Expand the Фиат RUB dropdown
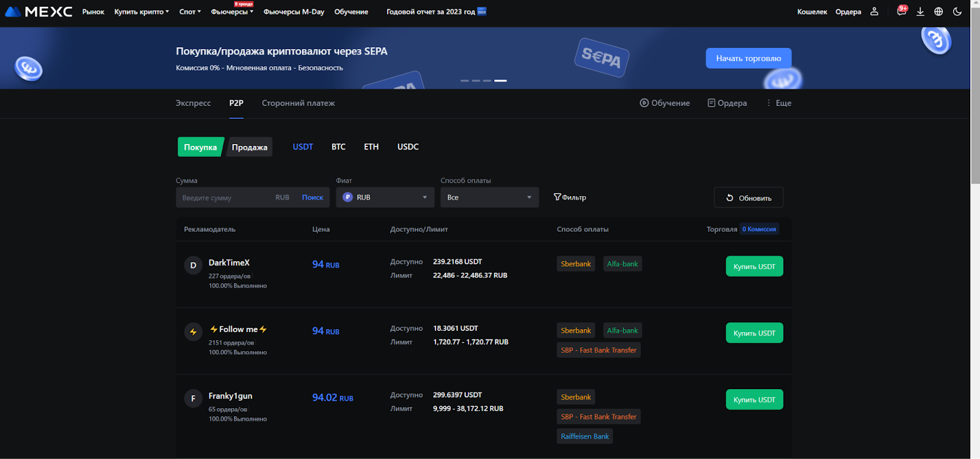Viewport: 980px width, 459px height. [x=385, y=197]
